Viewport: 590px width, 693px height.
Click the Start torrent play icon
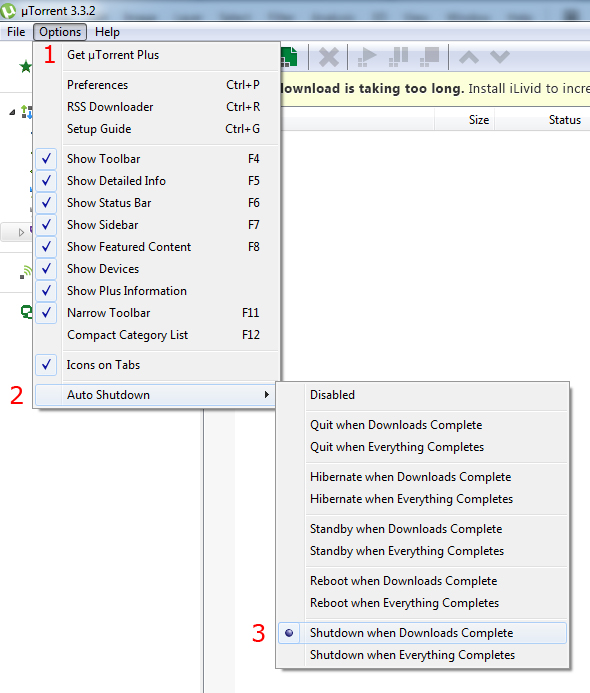coord(367,57)
